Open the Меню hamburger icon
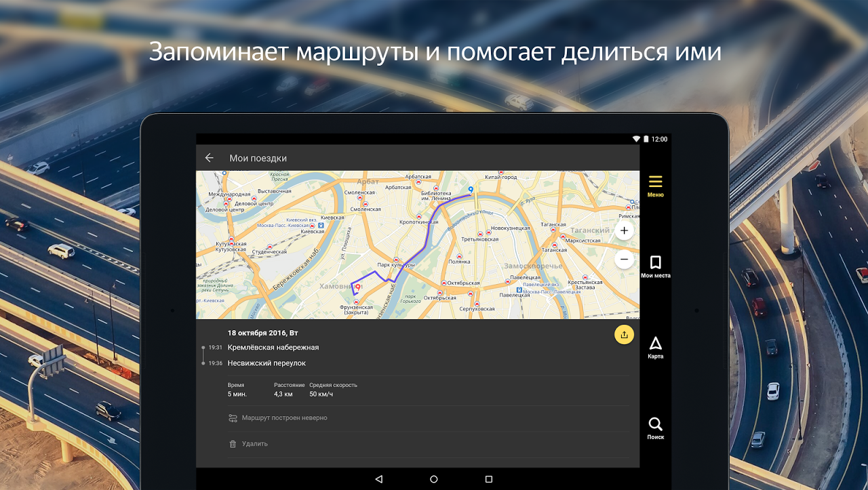The height and width of the screenshot is (490, 868). 655,182
